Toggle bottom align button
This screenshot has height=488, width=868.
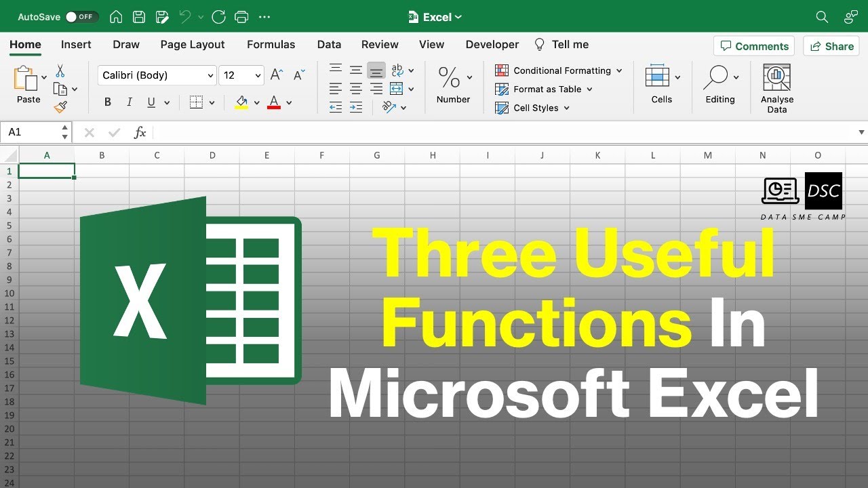376,70
